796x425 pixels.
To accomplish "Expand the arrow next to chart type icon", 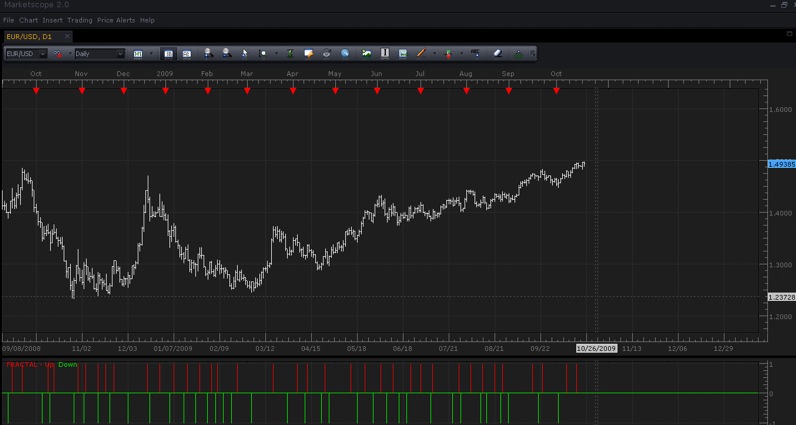I will [x=70, y=53].
